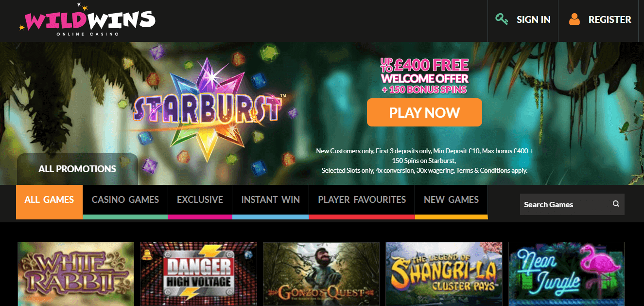This screenshot has height=306, width=644.
Task: Open the Gonzo's Quest game thumbnail
Action: (321, 274)
